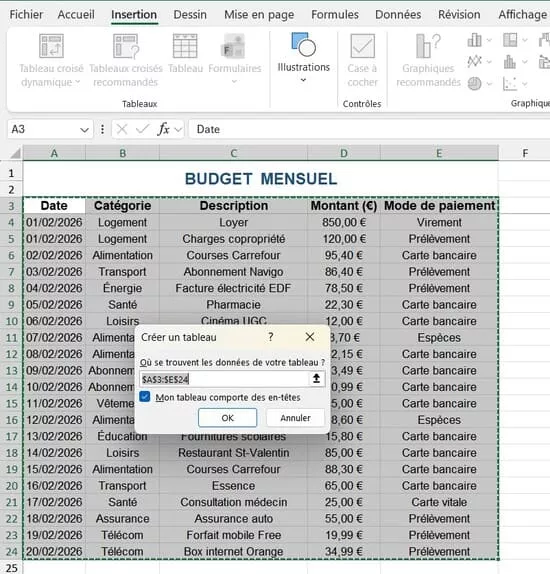550x574 pixels.
Task: Expand the Illustrations chevron
Action: pos(304,80)
